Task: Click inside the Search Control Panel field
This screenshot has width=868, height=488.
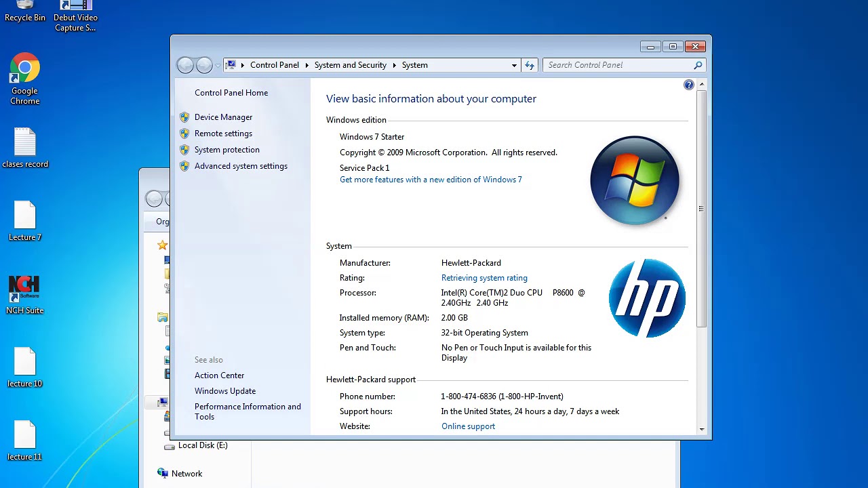Action: (610, 64)
